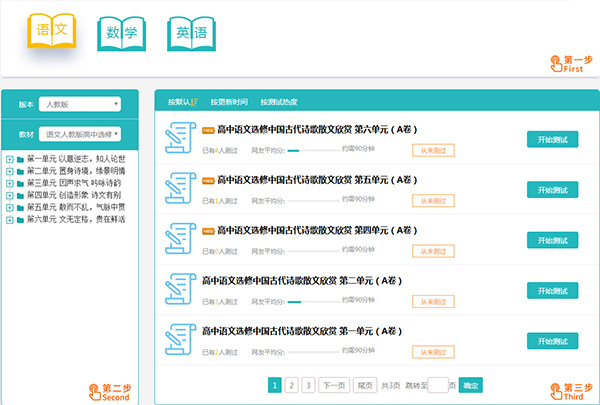Click the scroll icon for 第五单元 test
600x405 pixels.
coord(181,189)
